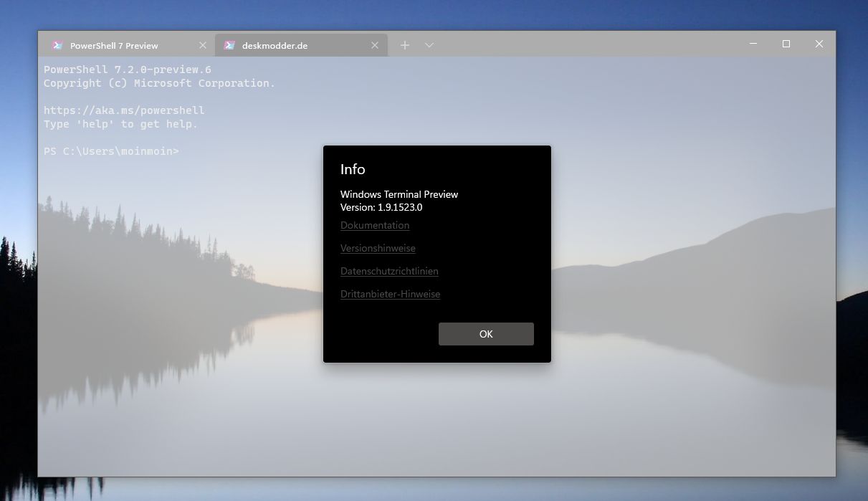Click the 'PS C:\Users\moinmoin>' prompt line

coord(111,151)
